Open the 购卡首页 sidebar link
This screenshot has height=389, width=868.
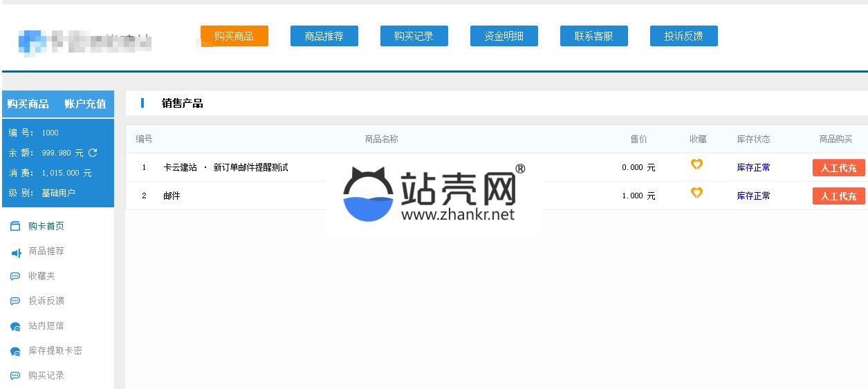[x=46, y=226]
